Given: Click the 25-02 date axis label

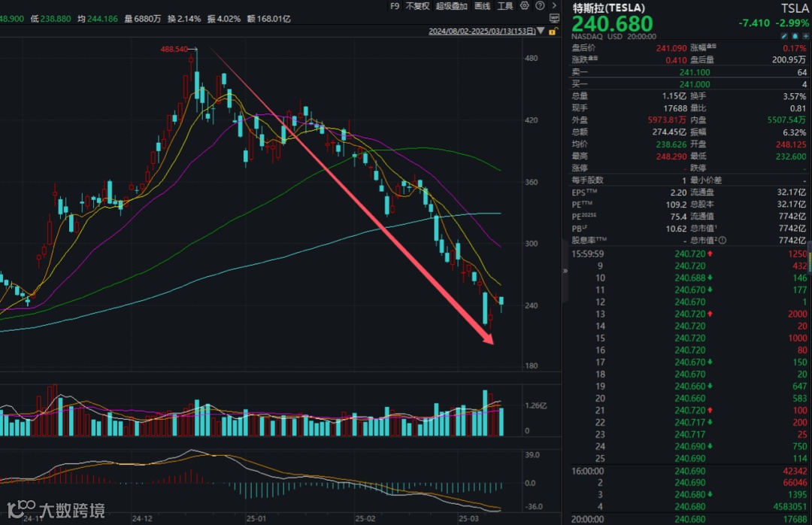Looking at the screenshot, I should tap(365, 518).
